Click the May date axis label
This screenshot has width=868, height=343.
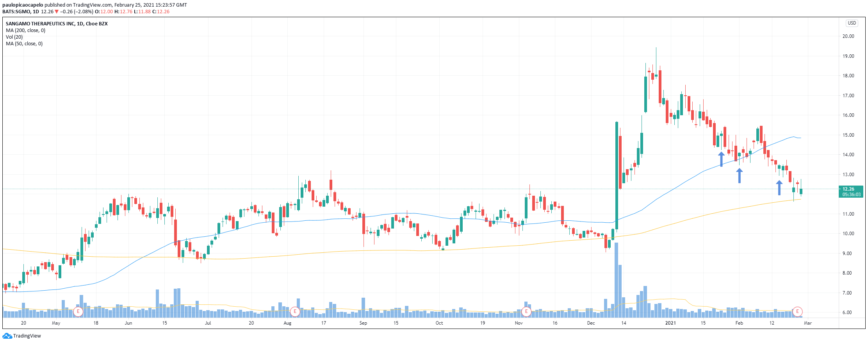pyautogui.click(x=56, y=323)
